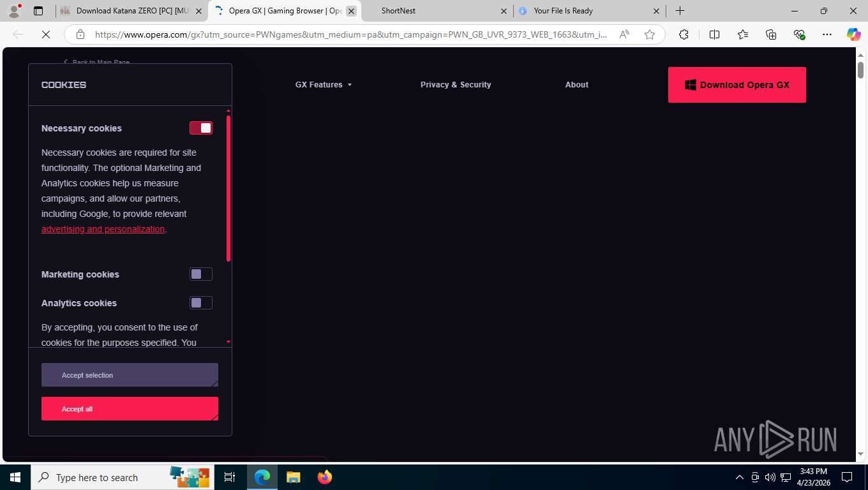The height and width of the screenshot is (490, 868).
Task: Open Microsoft Edge from the taskbar
Action: 262,477
